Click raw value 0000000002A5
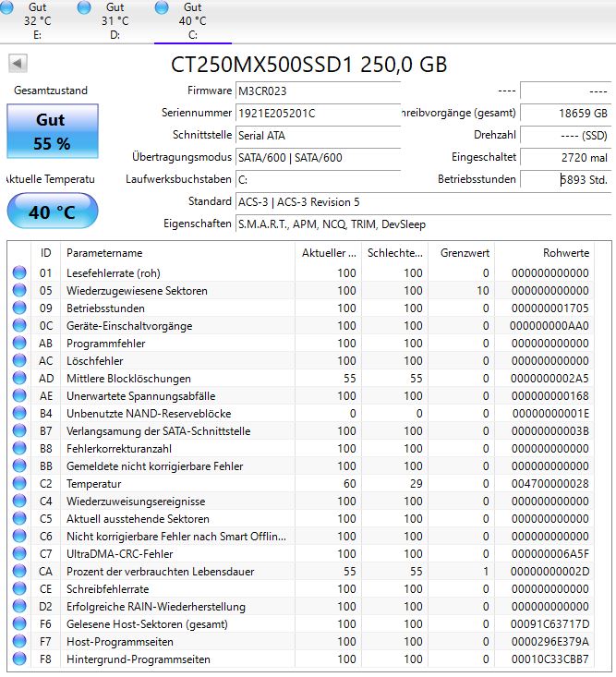Image resolution: width=616 pixels, height=677 pixels. tap(550, 379)
